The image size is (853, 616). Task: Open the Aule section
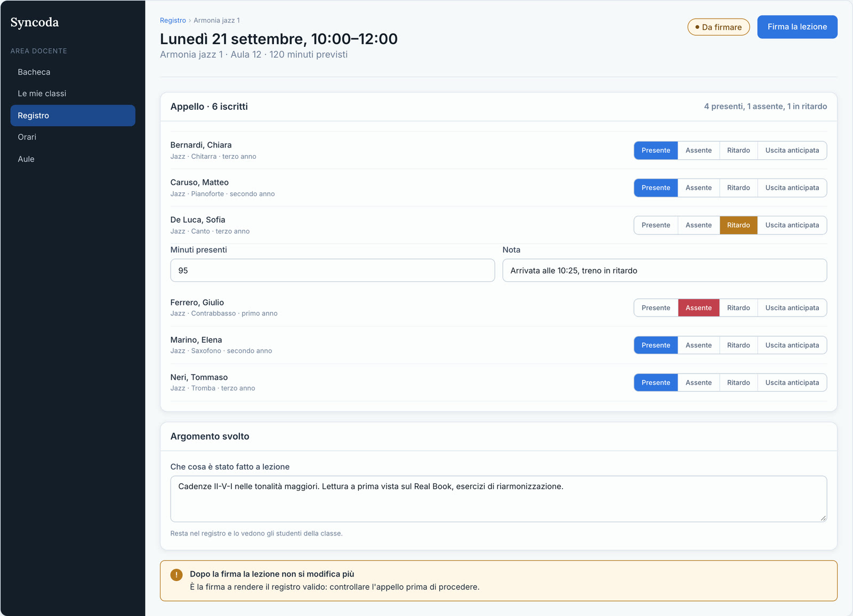click(73, 159)
